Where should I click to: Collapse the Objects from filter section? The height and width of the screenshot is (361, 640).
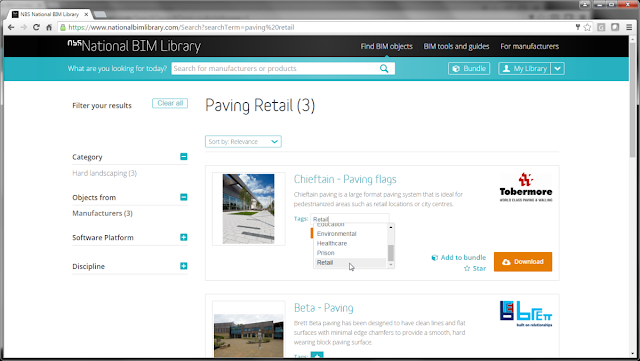point(184,197)
